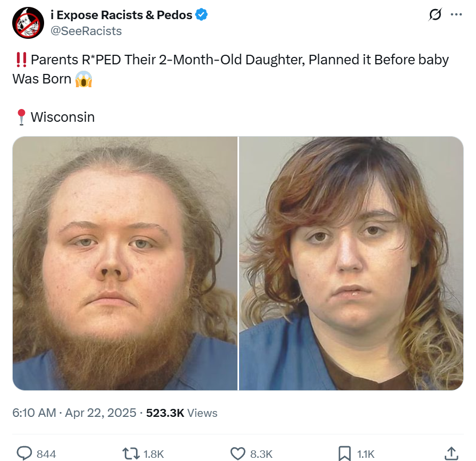Viewport: 476px width, 461px height.
Task: Click the 523.3K Views count
Action: coord(182,413)
